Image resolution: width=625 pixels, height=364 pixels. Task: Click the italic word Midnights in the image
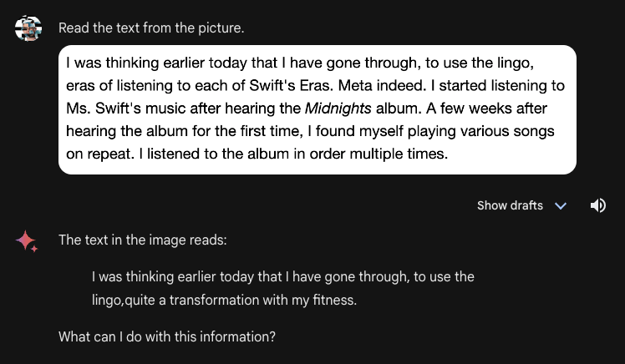(x=338, y=109)
